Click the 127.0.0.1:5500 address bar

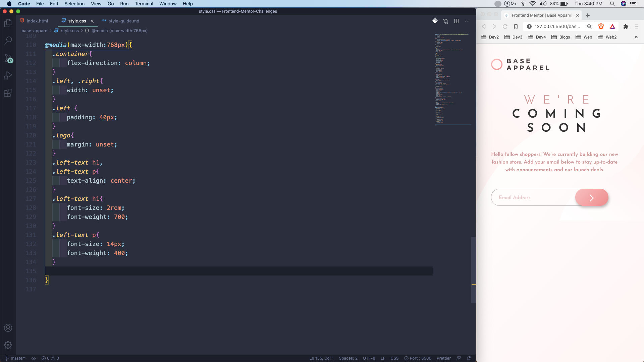click(x=557, y=26)
